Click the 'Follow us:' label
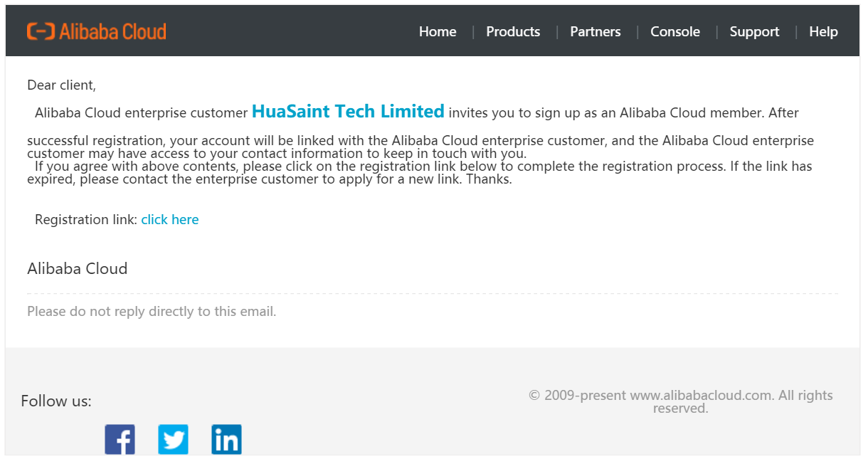 56,401
